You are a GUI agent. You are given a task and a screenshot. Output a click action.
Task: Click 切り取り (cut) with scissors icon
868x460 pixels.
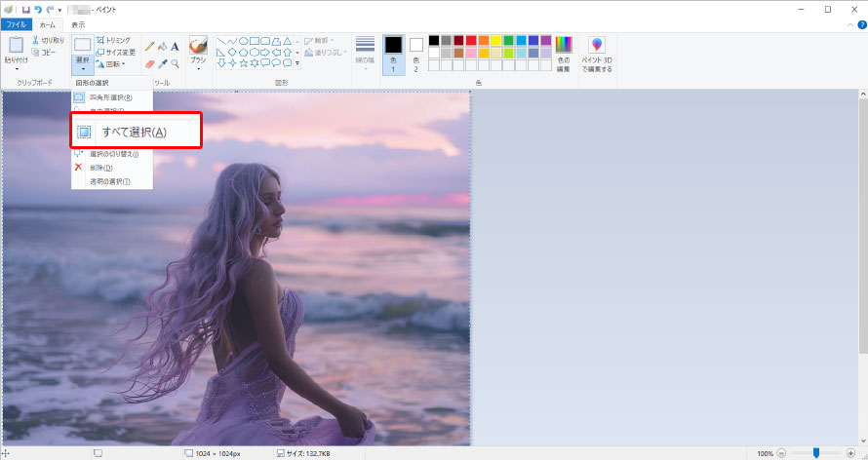click(x=49, y=40)
